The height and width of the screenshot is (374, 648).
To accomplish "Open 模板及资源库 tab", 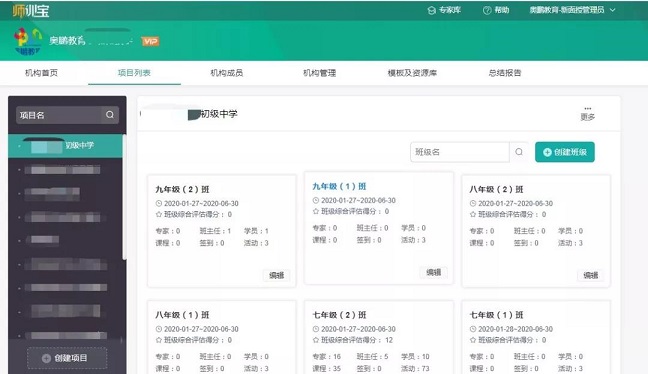I will [x=412, y=73].
